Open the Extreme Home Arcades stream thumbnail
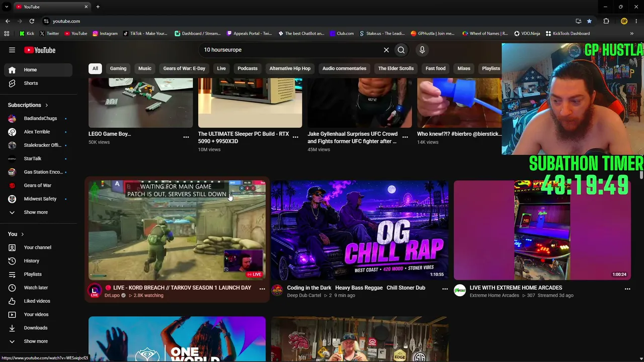Viewport: 644px width, 362px height. point(542,230)
